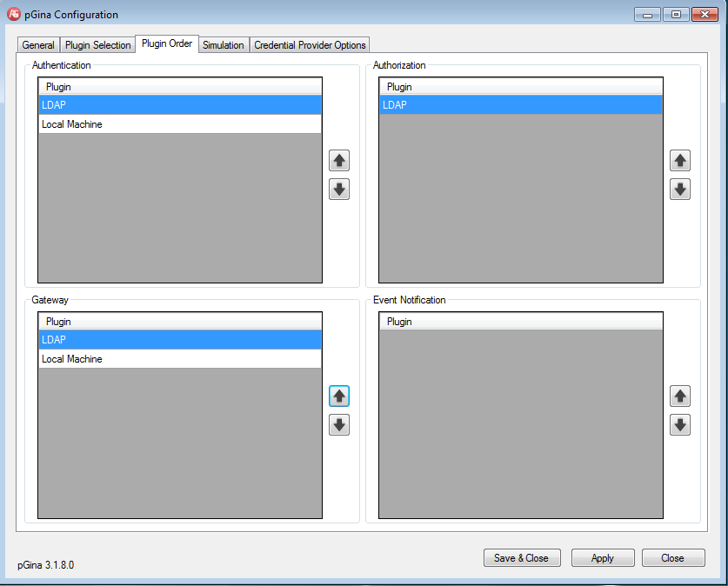Click Event Notification move-down arrow
The width and height of the screenshot is (728, 586).
(679, 425)
